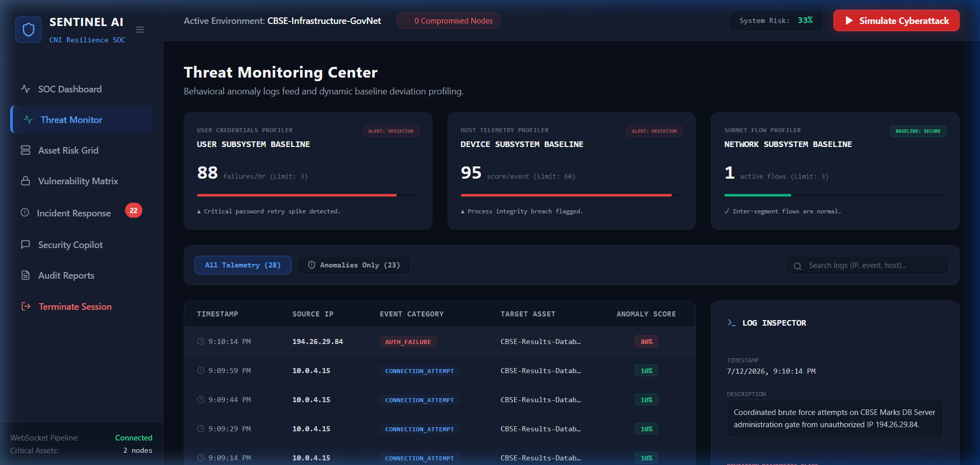The height and width of the screenshot is (465, 980).
Task: Click the clock icon beside 9:10:14 PM
Action: (201, 341)
